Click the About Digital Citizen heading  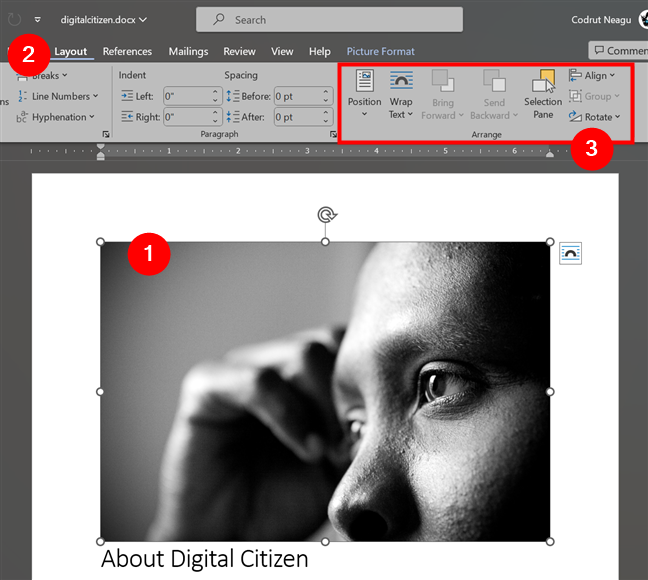[x=205, y=559]
